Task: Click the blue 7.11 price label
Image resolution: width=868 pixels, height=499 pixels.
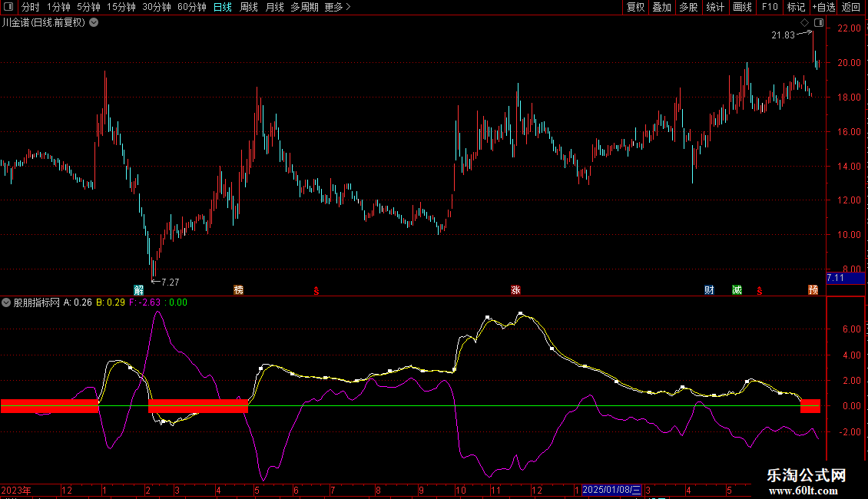Action: (x=835, y=277)
